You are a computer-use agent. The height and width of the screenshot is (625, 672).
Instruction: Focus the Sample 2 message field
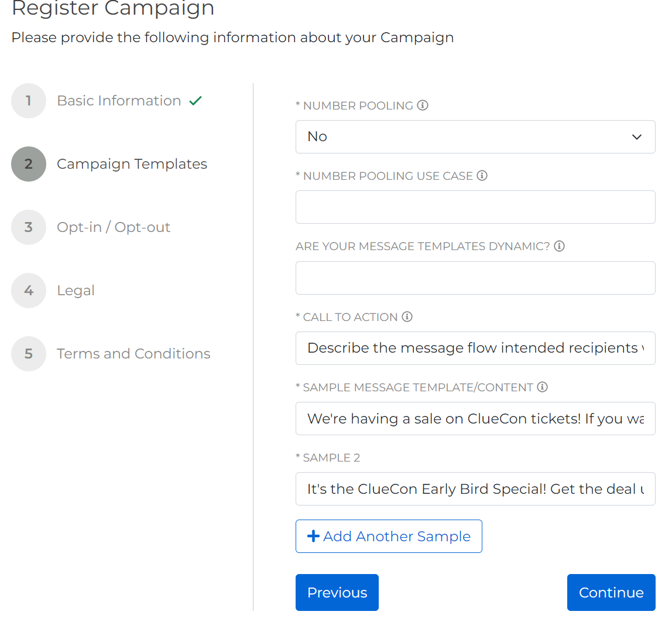pos(475,489)
